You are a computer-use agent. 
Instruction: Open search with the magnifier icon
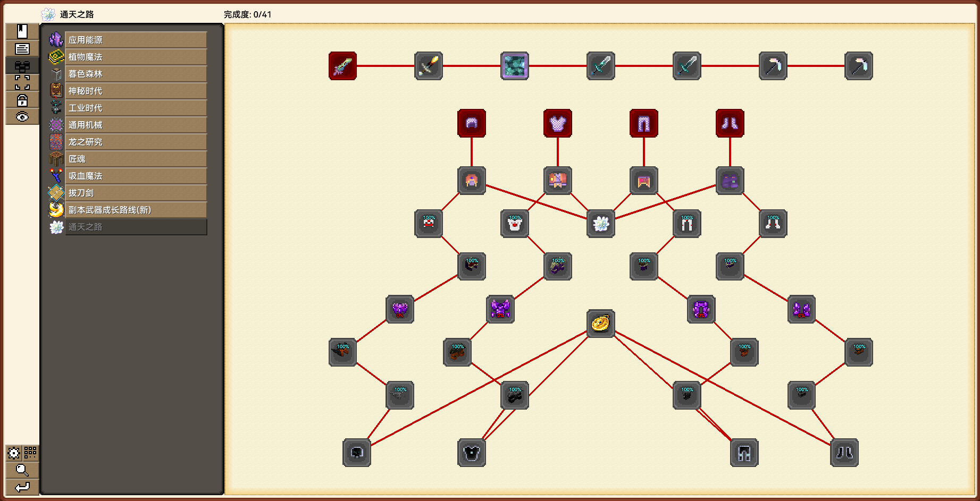point(22,470)
